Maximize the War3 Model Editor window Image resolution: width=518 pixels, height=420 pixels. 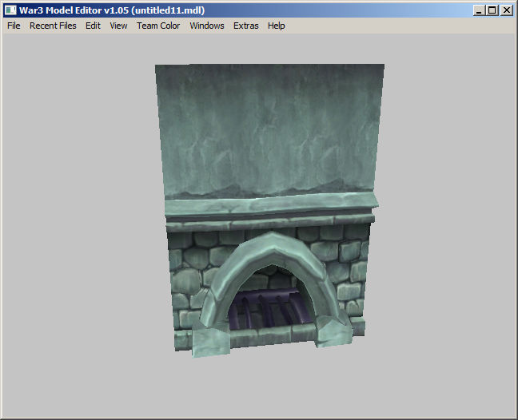click(x=492, y=10)
